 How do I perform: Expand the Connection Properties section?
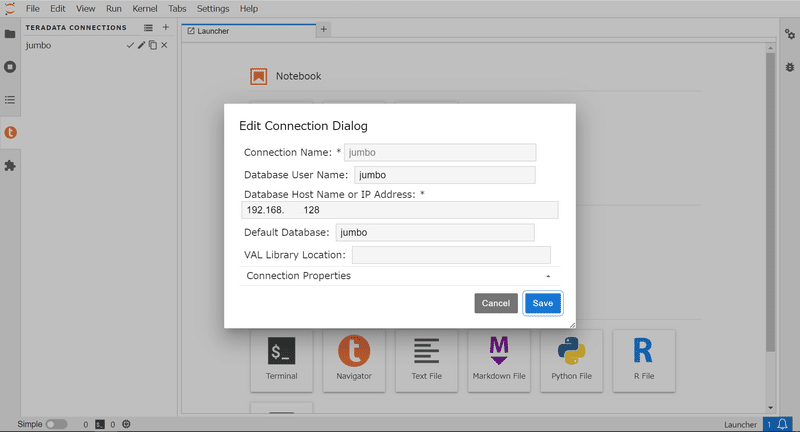[399, 276]
